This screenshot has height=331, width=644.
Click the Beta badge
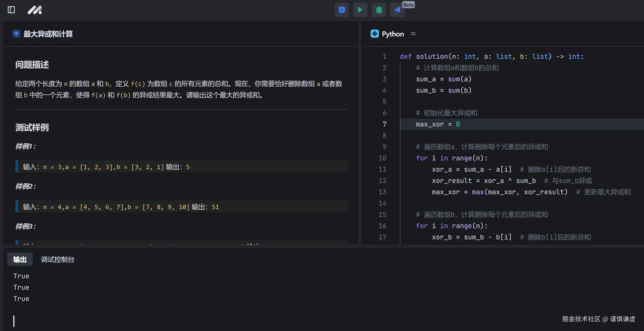point(408,5)
